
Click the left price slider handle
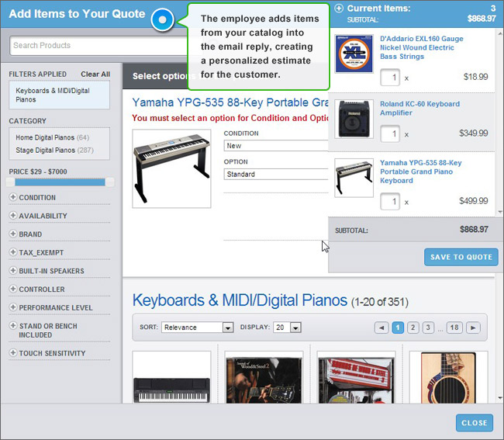click(10, 182)
